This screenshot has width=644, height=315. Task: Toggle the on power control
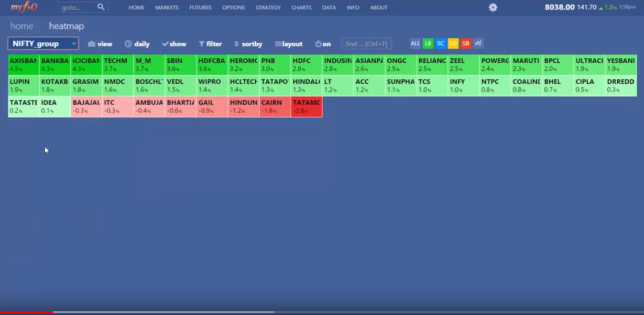click(x=323, y=44)
